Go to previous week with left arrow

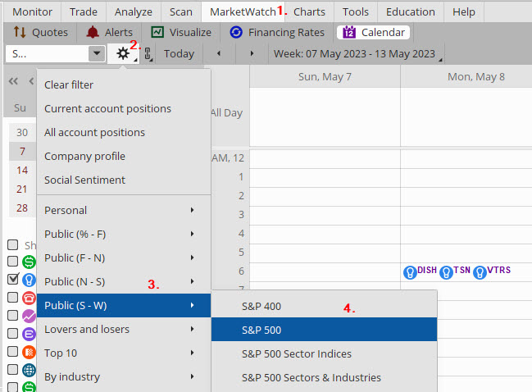(x=218, y=54)
